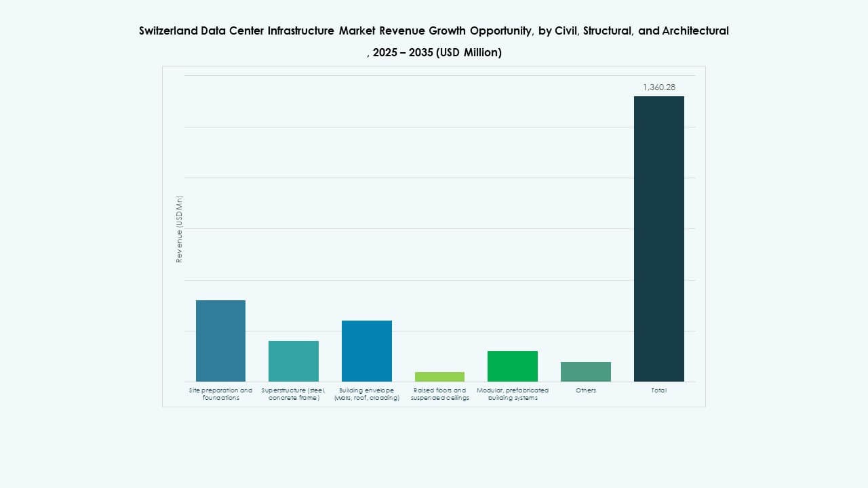
Task: Select the dark Total bar
Action: (x=658, y=237)
